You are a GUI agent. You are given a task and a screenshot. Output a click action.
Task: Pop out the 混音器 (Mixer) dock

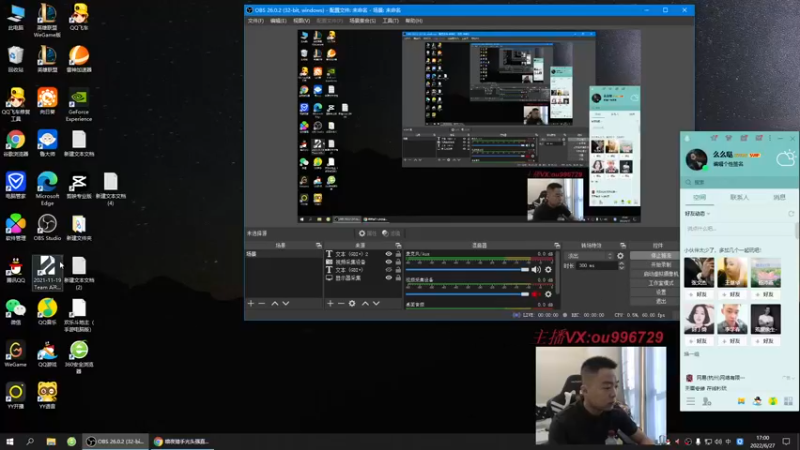coord(557,245)
